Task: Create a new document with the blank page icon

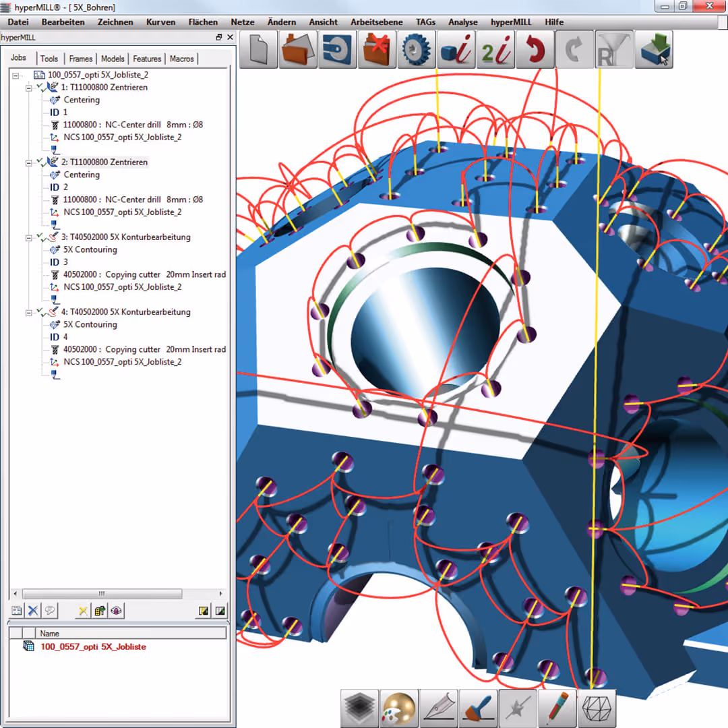Action: tap(259, 49)
